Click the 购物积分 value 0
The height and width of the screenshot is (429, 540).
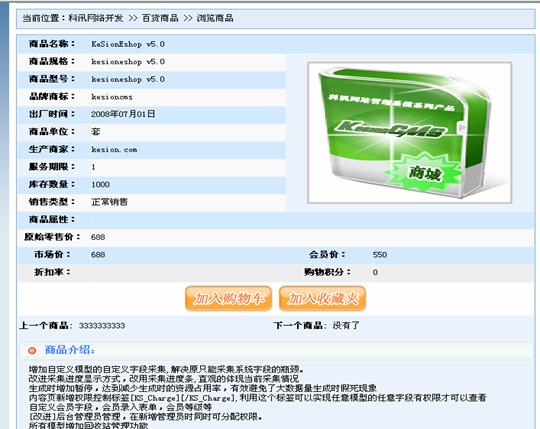point(375,272)
